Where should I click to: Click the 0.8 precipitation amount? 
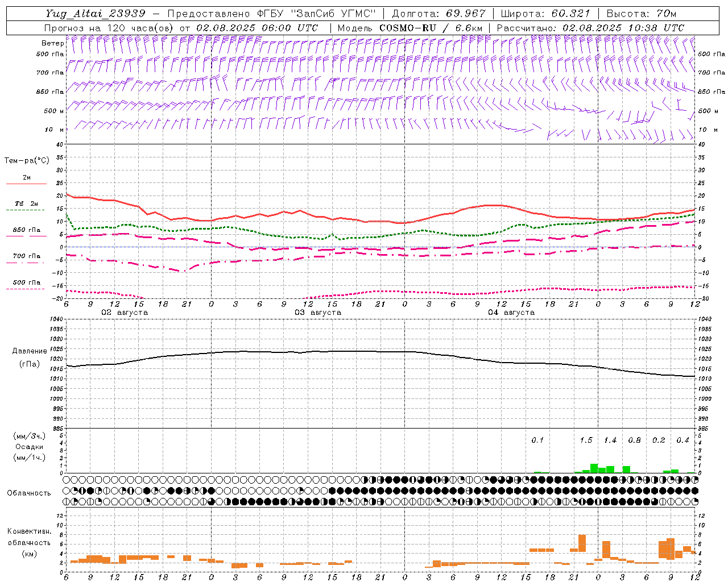tap(634, 440)
